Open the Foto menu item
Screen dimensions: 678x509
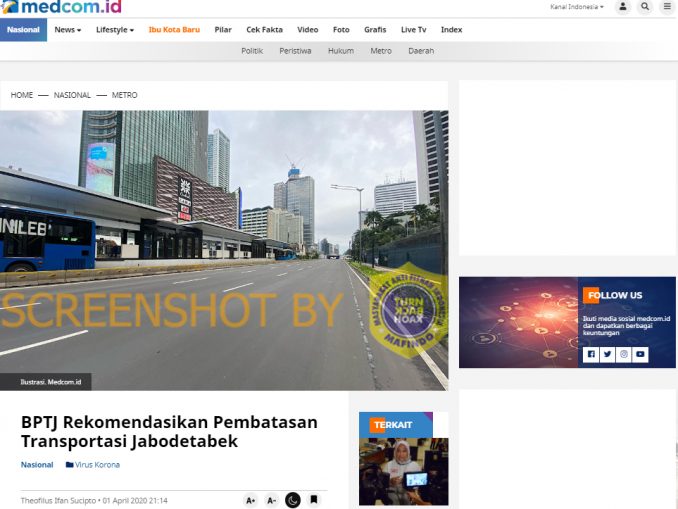point(341,30)
